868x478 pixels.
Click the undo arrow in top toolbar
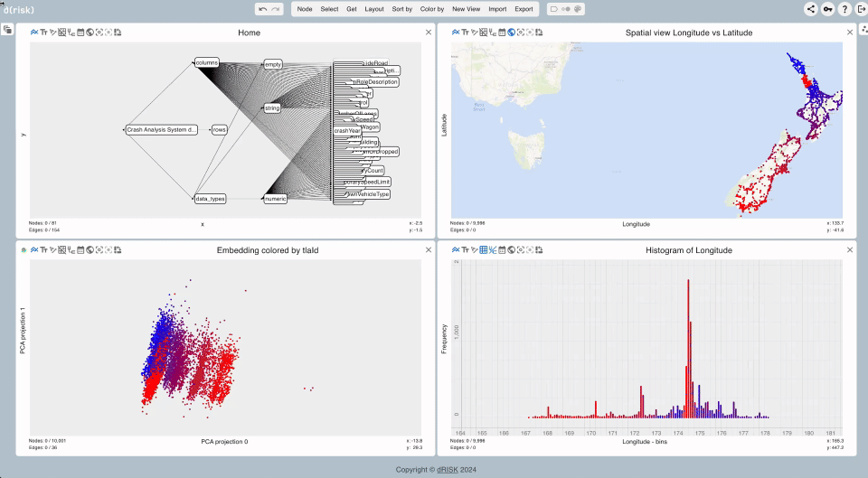click(262, 9)
